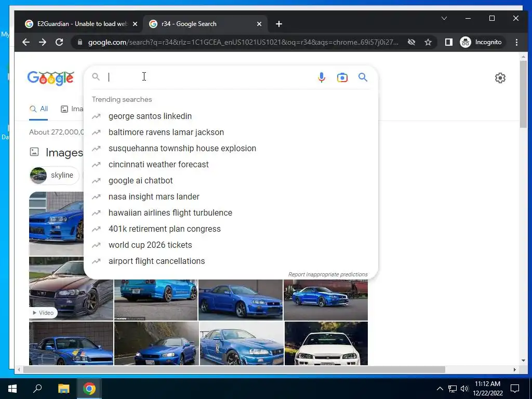Select suggestion nasa insight mars lander

pos(231,197)
